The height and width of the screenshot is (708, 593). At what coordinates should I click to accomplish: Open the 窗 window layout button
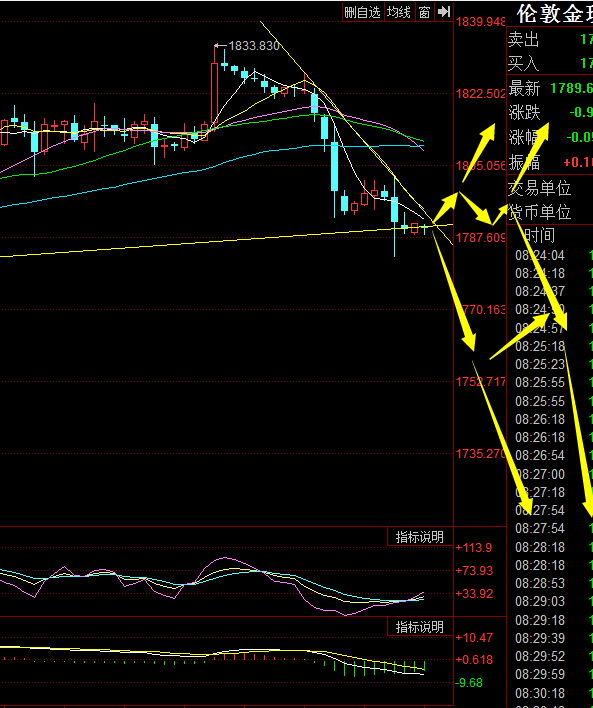(424, 12)
